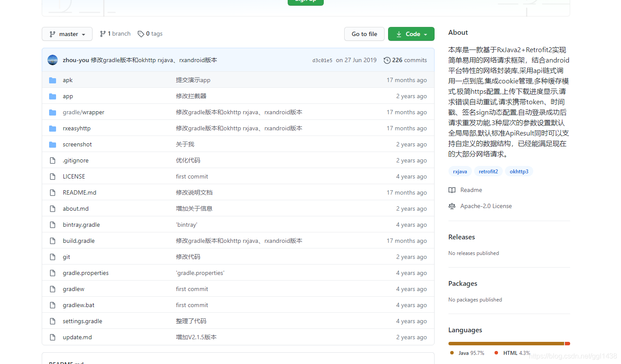Image resolution: width=621 pixels, height=364 pixels.
Task: Select the retrofit2 topic tag
Action: 488,172
